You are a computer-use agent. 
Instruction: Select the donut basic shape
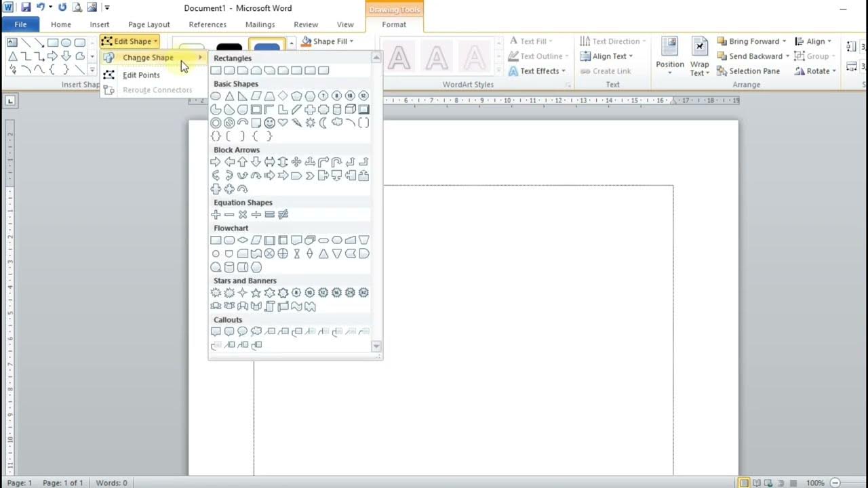pos(216,123)
